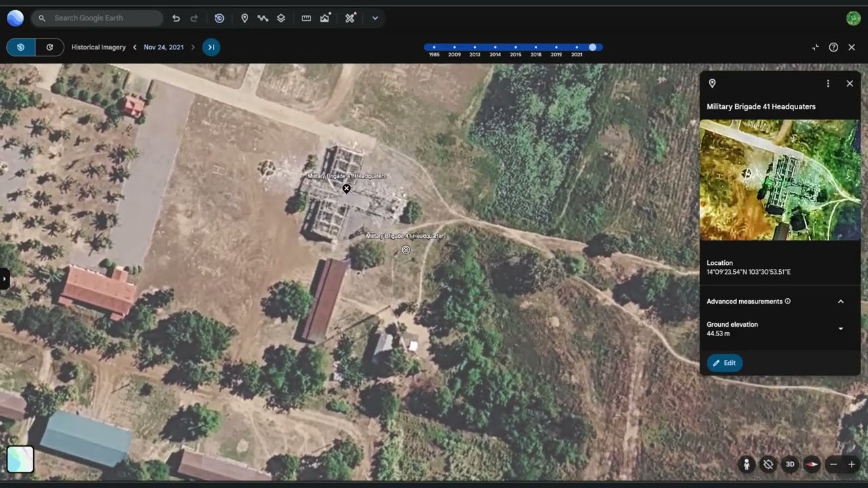Switch to 3D view
This screenshot has width=868, height=488.
(x=790, y=464)
